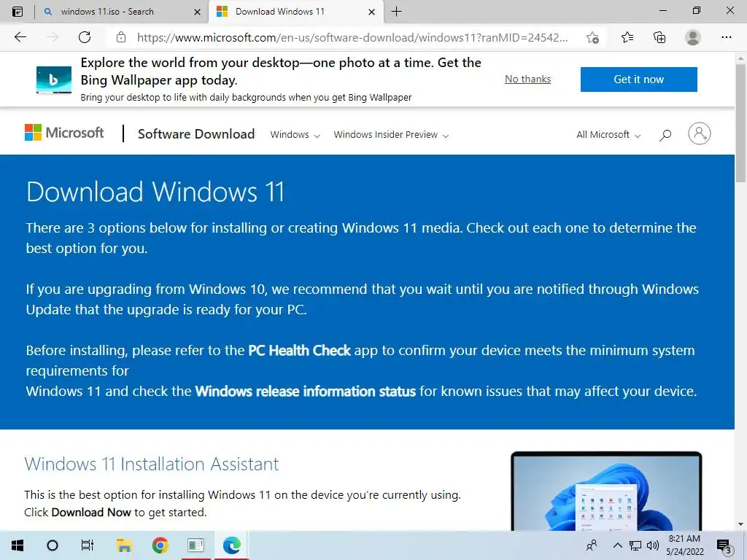Expand the Windows dropdown menu

[295, 135]
